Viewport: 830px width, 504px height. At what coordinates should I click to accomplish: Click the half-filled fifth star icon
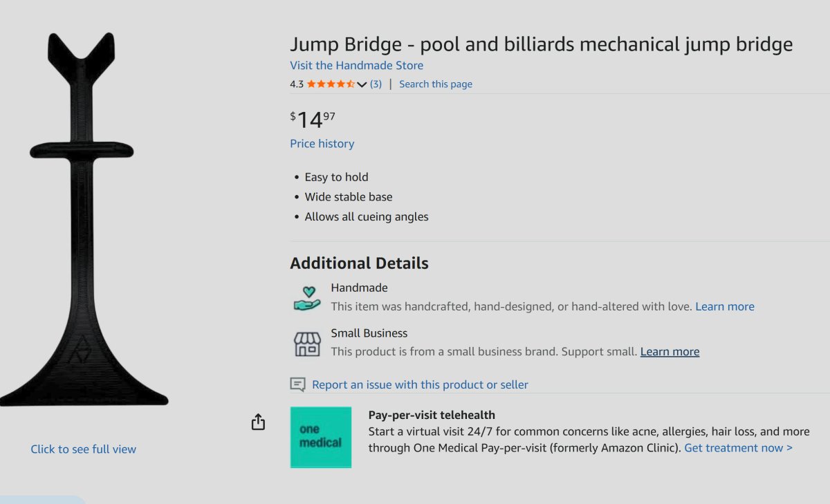point(349,84)
